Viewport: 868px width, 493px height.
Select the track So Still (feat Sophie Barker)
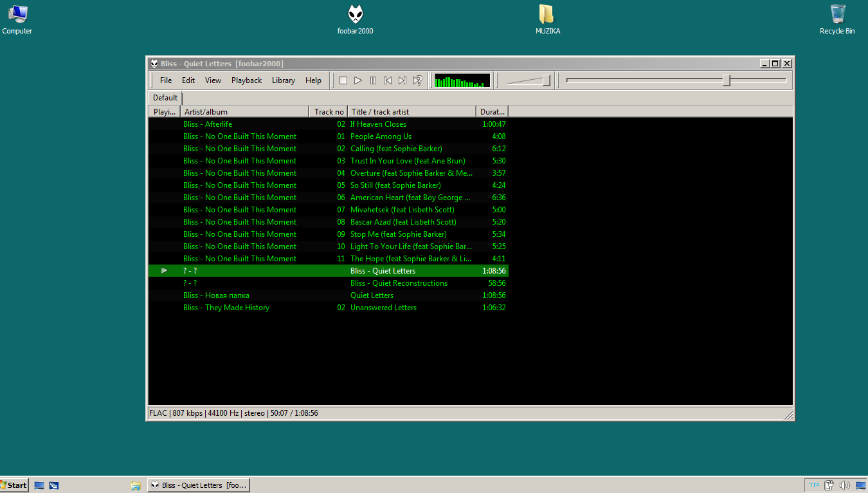coord(329,185)
